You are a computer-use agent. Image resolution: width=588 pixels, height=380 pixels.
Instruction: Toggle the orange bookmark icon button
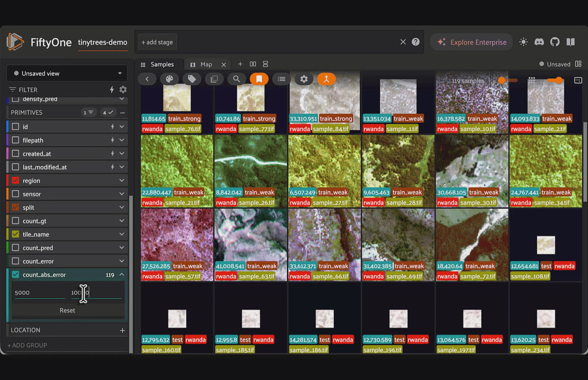click(x=259, y=79)
